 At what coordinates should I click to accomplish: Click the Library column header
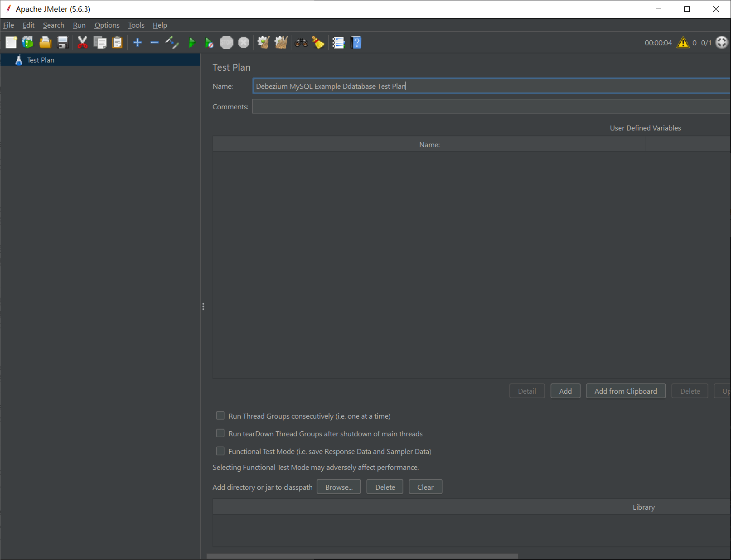pyautogui.click(x=472, y=507)
